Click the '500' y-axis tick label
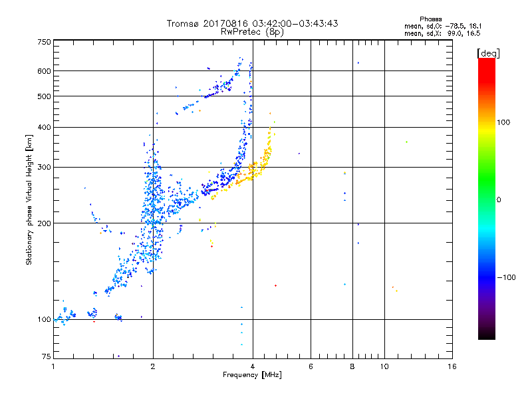Screen dimensions: 532x399 click(x=44, y=96)
